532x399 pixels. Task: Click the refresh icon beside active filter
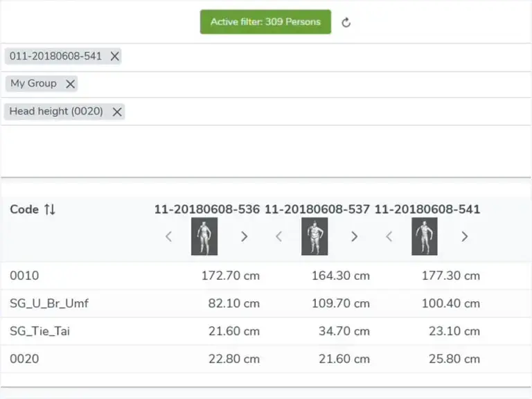point(346,22)
